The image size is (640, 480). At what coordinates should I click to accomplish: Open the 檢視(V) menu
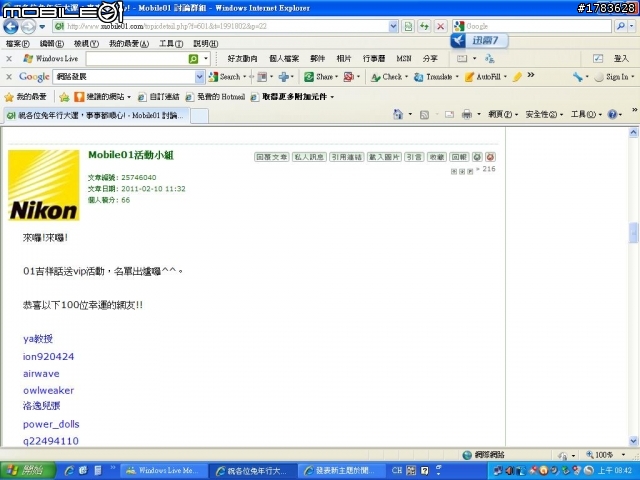click(86, 43)
